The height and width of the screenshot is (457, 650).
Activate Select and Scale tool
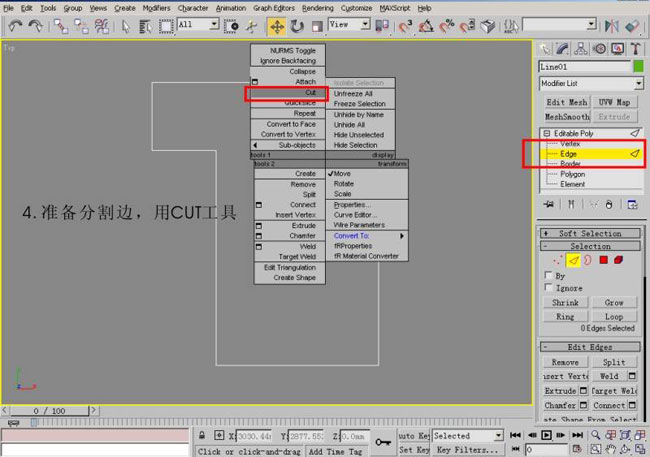[317, 27]
